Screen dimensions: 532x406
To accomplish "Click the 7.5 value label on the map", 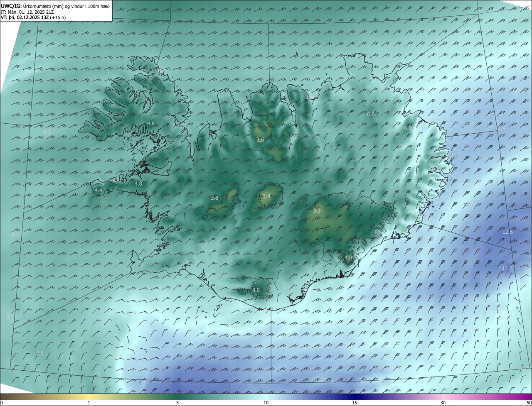I will coord(39,353).
